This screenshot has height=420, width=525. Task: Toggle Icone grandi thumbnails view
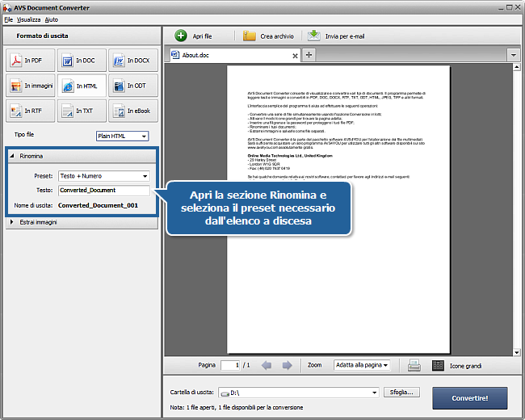(x=439, y=365)
